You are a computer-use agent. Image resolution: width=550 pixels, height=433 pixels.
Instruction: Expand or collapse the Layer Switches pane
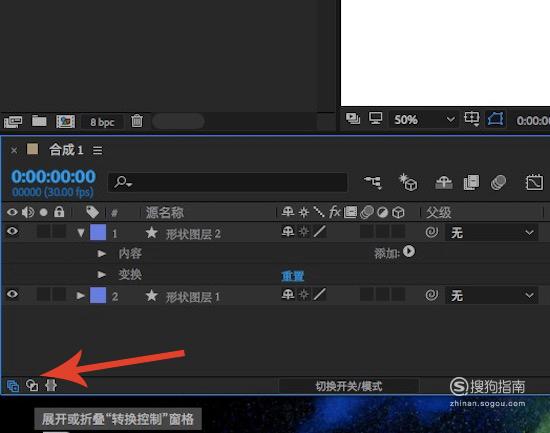(13, 386)
